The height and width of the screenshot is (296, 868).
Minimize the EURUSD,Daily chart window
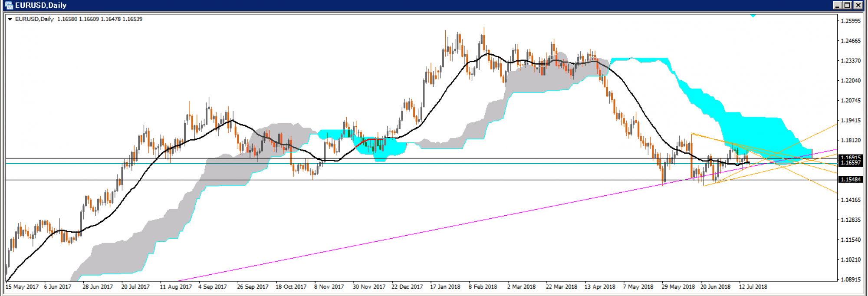point(838,5)
